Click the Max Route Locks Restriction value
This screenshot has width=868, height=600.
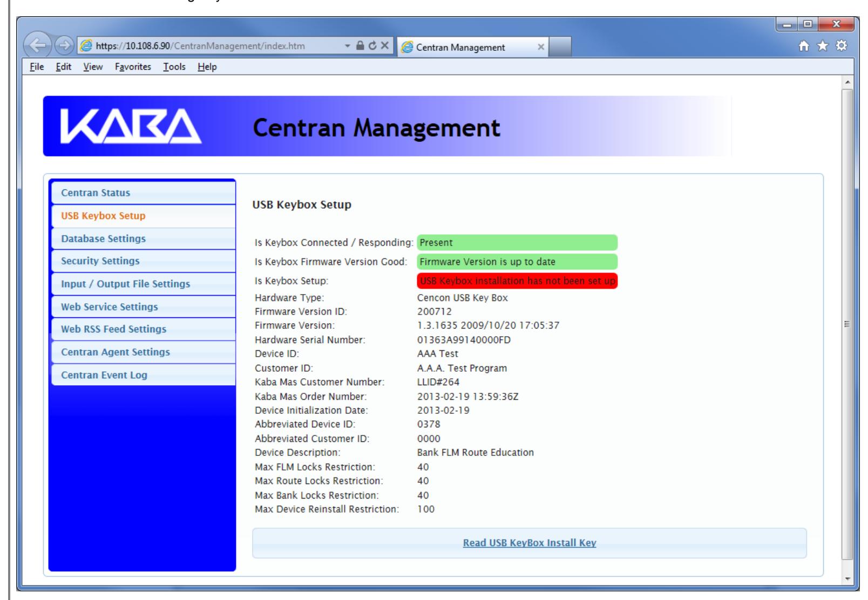click(423, 481)
